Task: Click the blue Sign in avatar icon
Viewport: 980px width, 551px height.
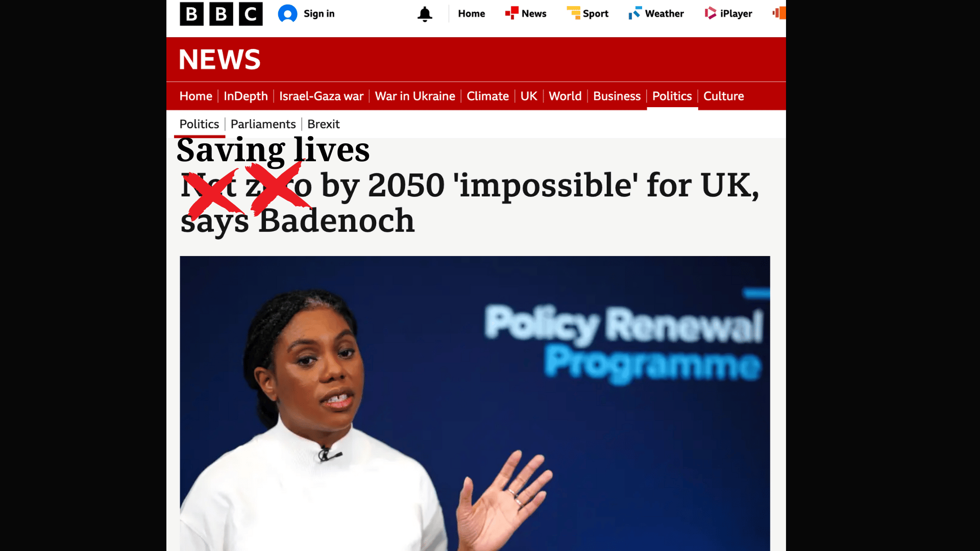Action: pyautogui.click(x=287, y=14)
